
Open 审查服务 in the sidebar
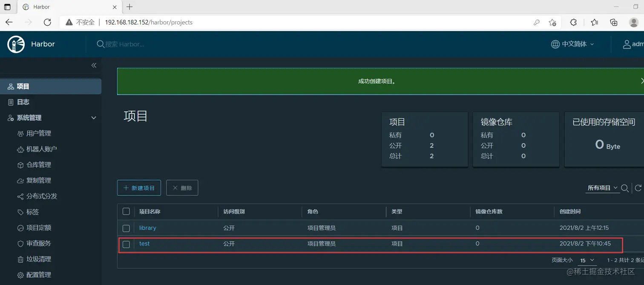click(38, 243)
